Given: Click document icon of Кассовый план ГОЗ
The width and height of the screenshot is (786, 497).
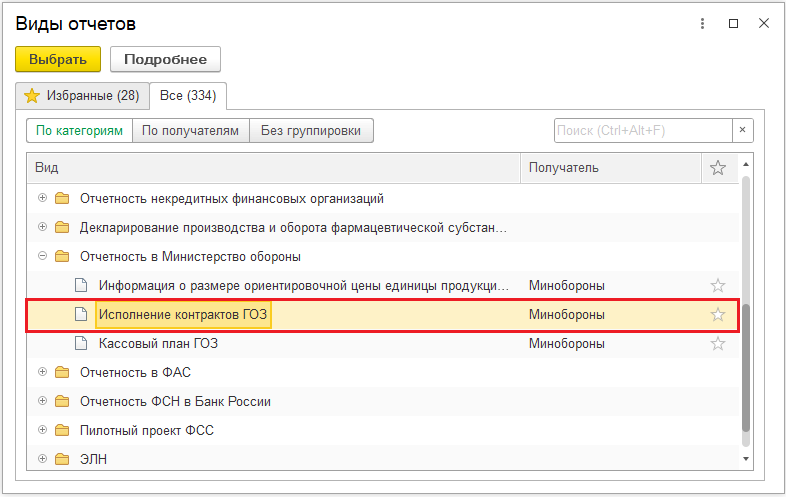Looking at the screenshot, I should point(81,344).
